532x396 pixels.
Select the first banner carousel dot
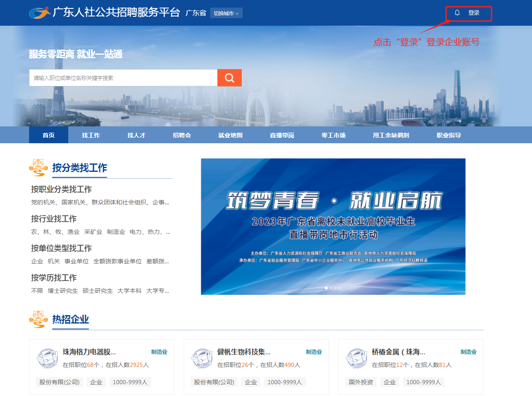[326, 288]
